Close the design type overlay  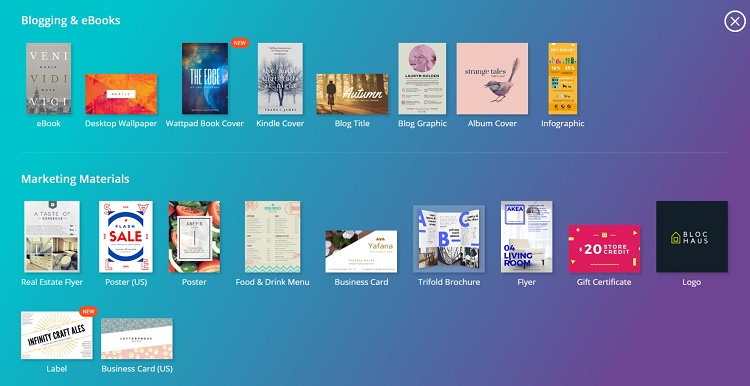tap(735, 22)
